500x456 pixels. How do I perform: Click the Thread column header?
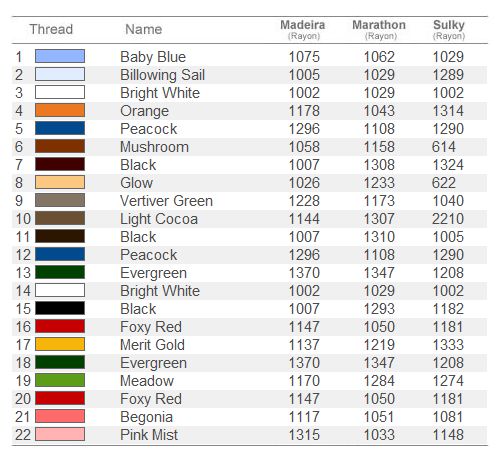[51, 29]
